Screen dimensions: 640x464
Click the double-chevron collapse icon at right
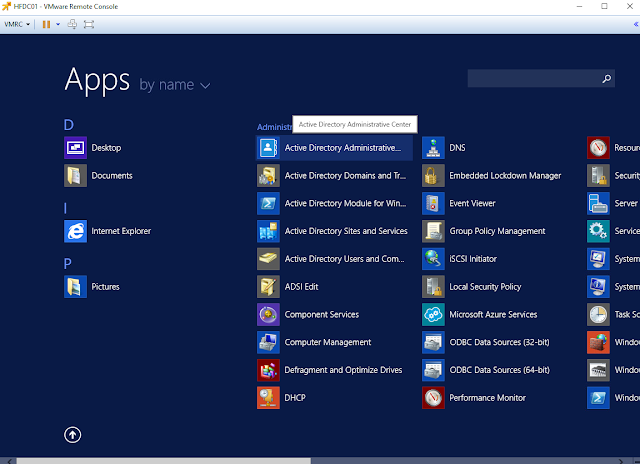[x=636, y=24]
